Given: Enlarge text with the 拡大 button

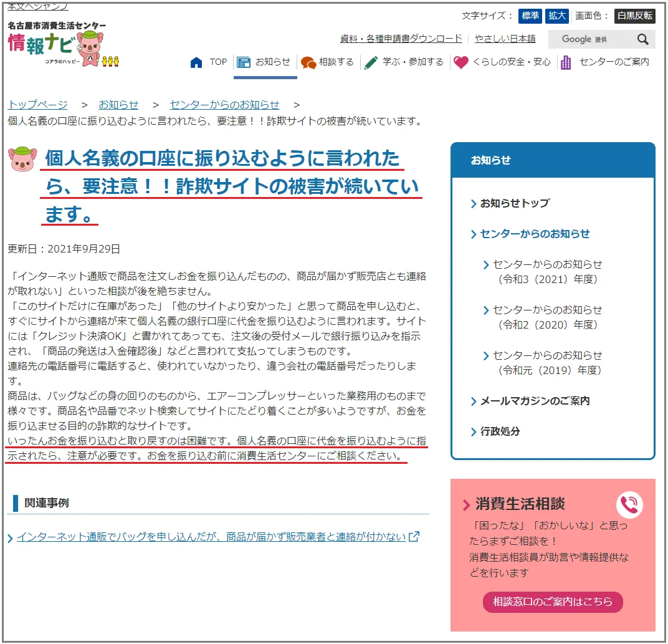Looking at the screenshot, I should pos(556,16).
